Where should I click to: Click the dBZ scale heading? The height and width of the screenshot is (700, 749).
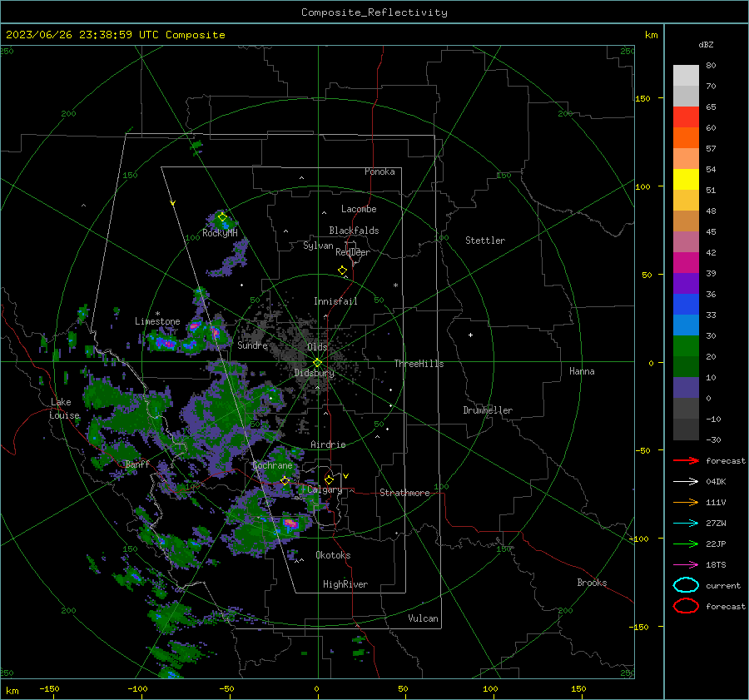click(706, 44)
